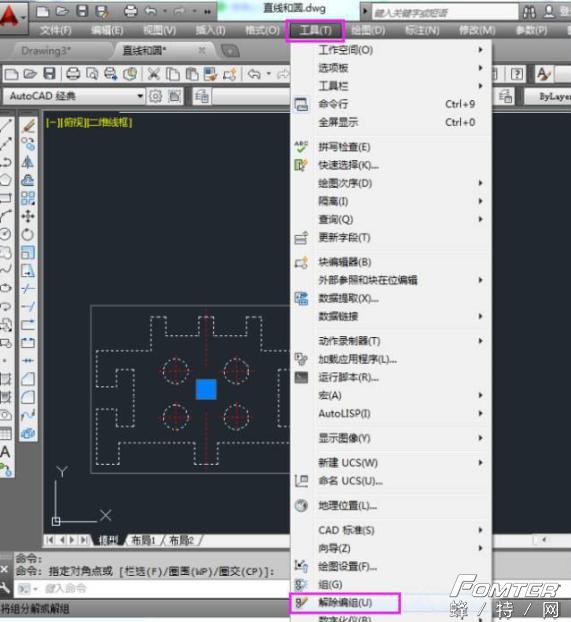Screen dimensions: 571x622
Task: Expand the 工作空间(O) submenu
Action: (x=391, y=50)
